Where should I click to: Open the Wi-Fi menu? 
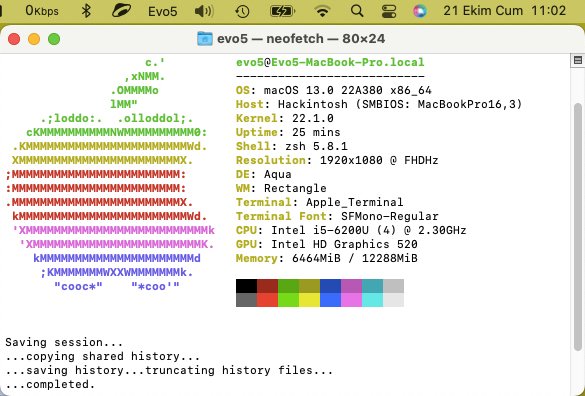click(x=322, y=11)
